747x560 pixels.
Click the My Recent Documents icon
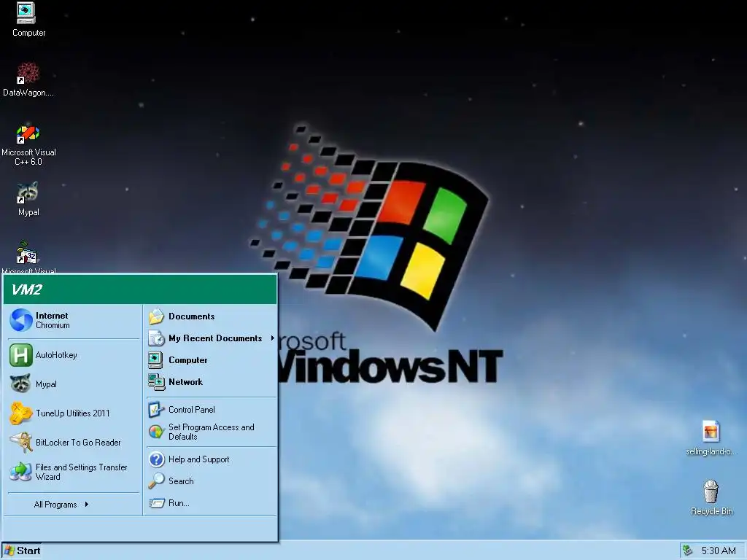156,338
